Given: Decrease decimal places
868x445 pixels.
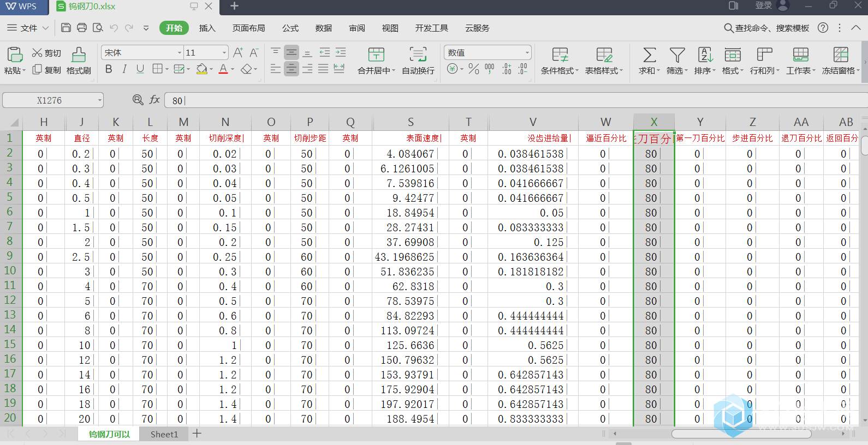Looking at the screenshot, I should [523, 69].
